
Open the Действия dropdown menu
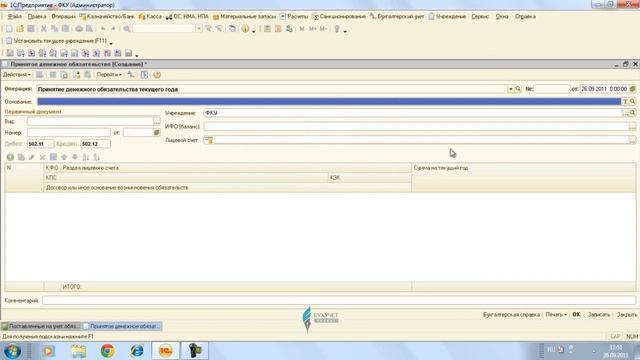(x=17, y=75)
